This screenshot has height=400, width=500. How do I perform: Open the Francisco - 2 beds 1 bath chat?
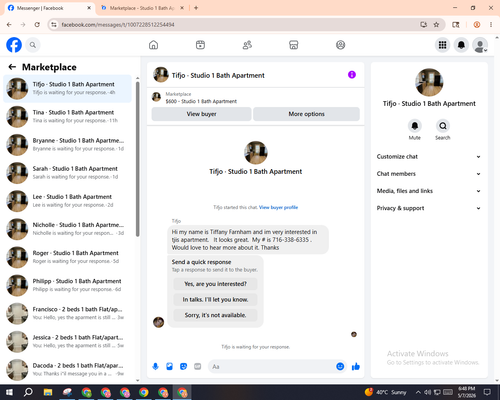tap(67, 314)
